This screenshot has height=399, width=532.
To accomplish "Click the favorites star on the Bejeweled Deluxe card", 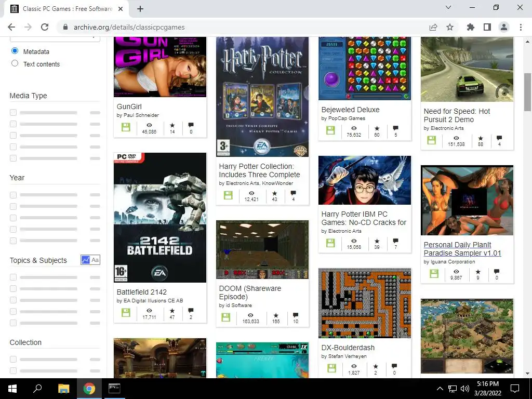I will (377, 128).
